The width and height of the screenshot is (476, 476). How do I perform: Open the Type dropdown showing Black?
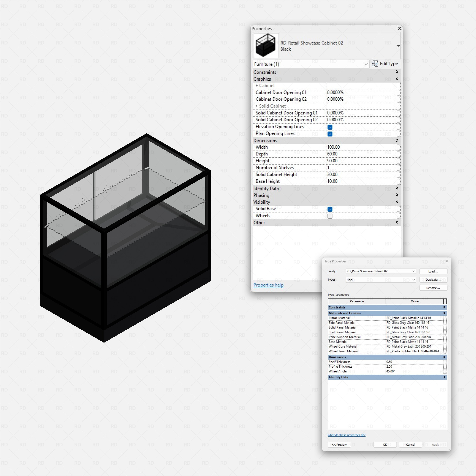(381, 280)
